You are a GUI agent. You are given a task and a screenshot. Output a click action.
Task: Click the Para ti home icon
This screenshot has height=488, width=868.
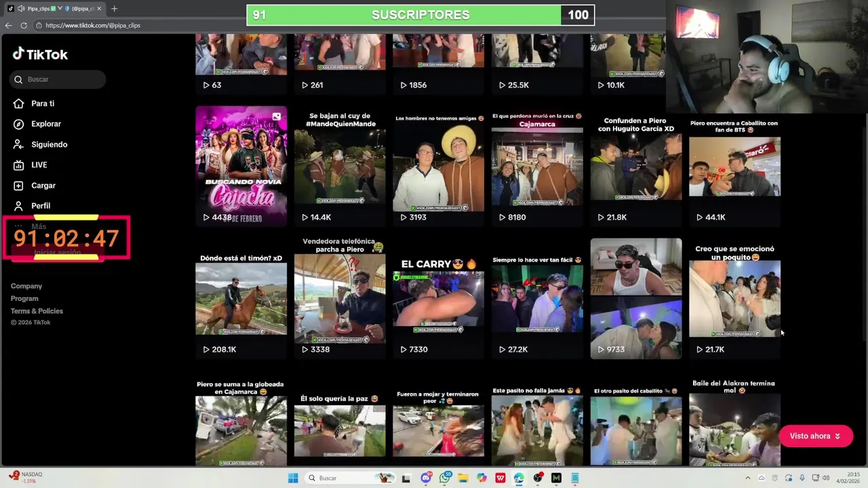(18, 104)
